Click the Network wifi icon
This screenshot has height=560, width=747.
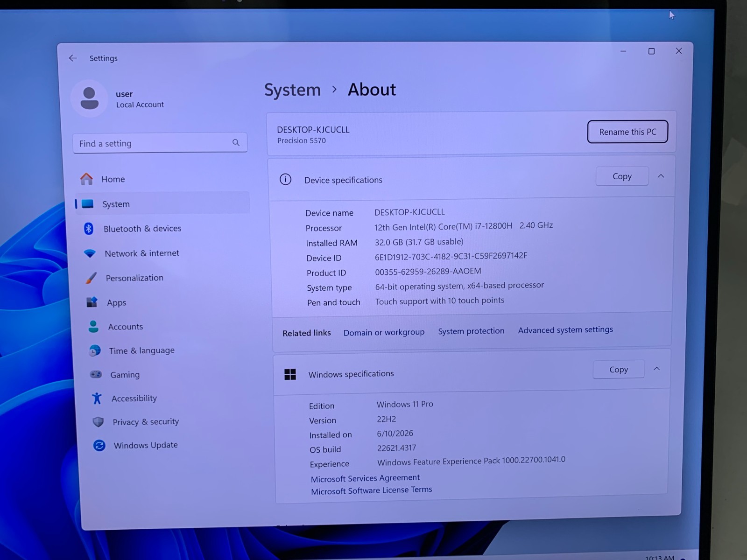[90, 253]
